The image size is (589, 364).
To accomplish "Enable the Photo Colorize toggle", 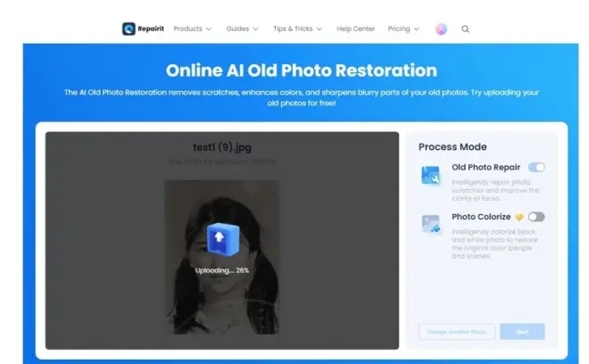I will [x=536, y=217].
